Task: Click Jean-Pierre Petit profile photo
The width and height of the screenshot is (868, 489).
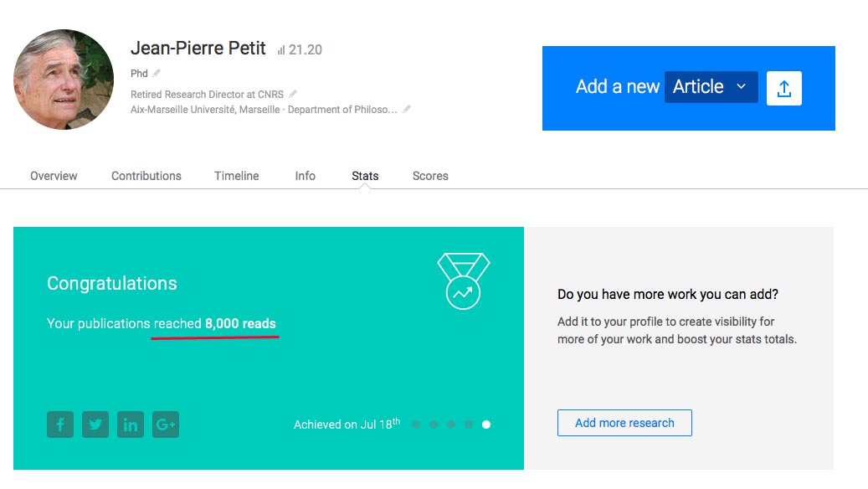Action: pyautogui.click(x=64, y=80)
